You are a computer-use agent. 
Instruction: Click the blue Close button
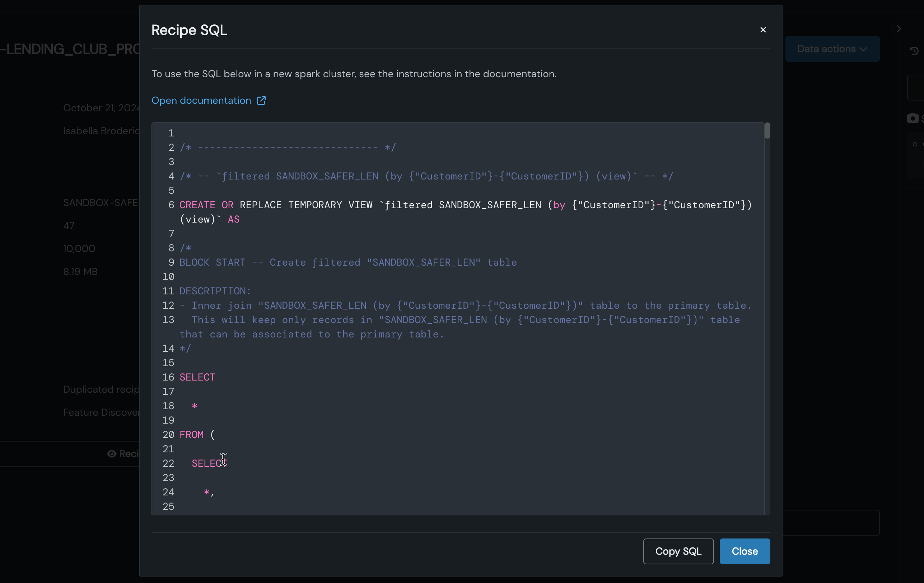click(745, 551)
